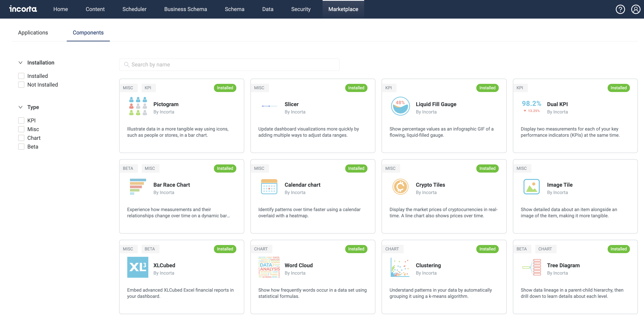Image resolution: width=644 pixels, height=318 pixels.
Task: Open the Scheduler menu
Action: coord(134,9)
